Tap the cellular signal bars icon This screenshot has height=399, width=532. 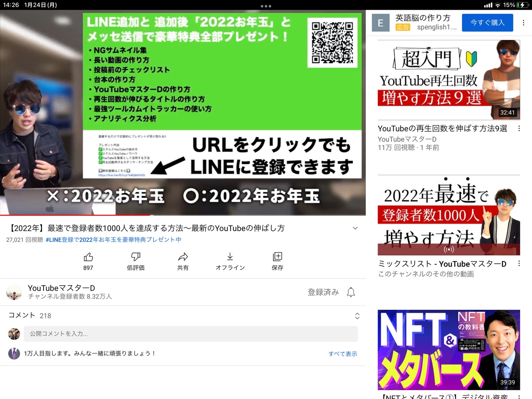click(488, 5)
